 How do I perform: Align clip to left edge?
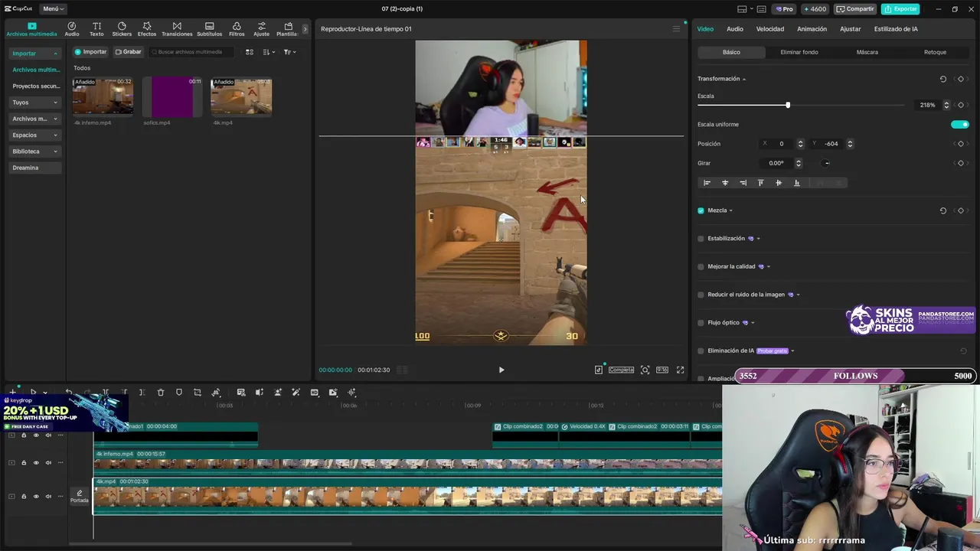click(707, 183)
